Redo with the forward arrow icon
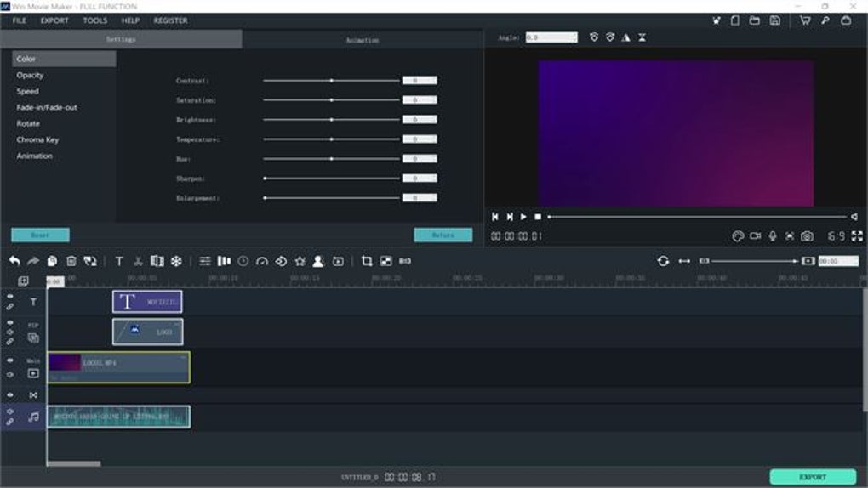This screenshot has width=868, height=488. (33, 261)
